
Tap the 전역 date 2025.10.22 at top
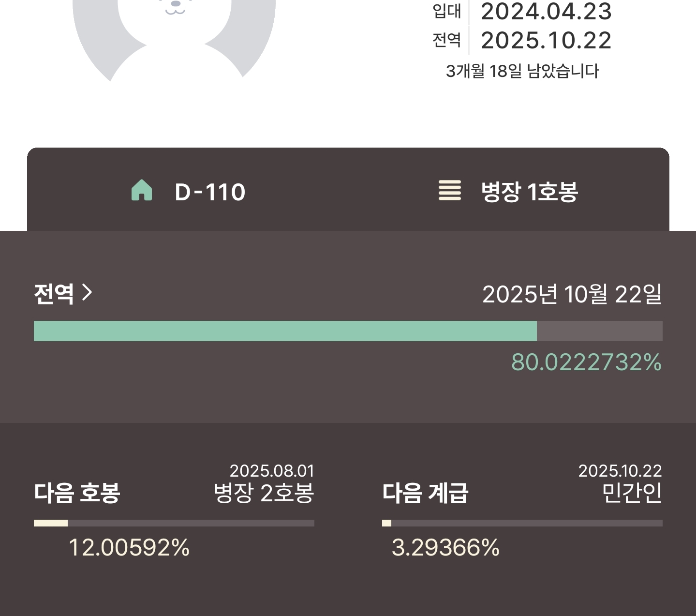(x=546, y=40)
